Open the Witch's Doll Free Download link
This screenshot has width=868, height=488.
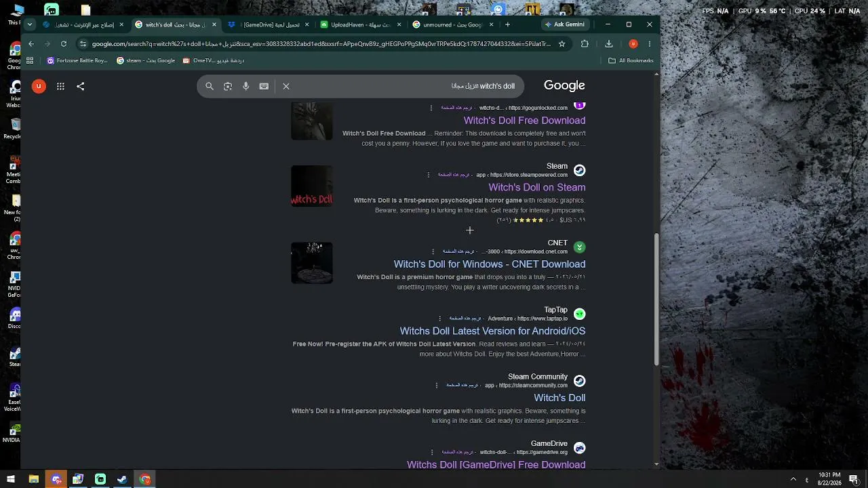tap(524, 121)
